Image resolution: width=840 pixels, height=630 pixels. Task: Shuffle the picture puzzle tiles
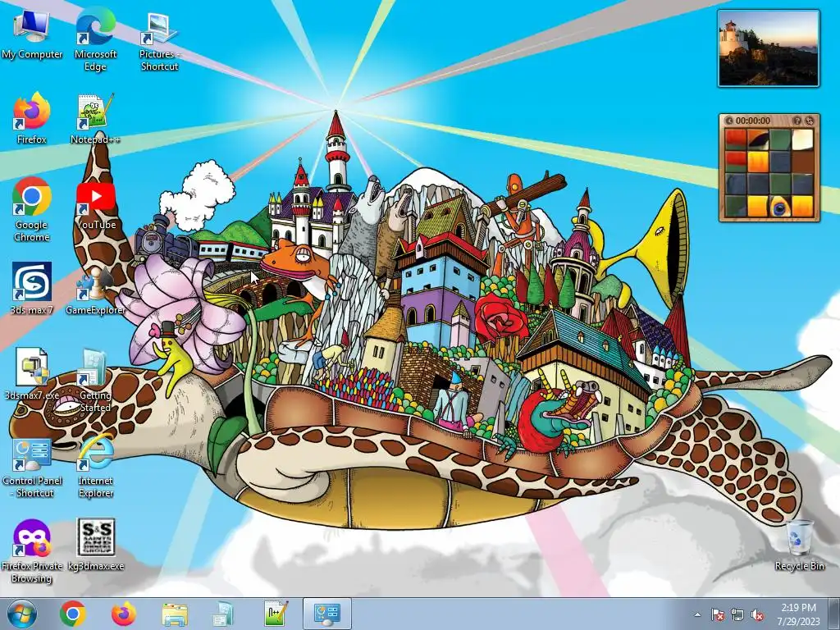click(x=810, y=121)
